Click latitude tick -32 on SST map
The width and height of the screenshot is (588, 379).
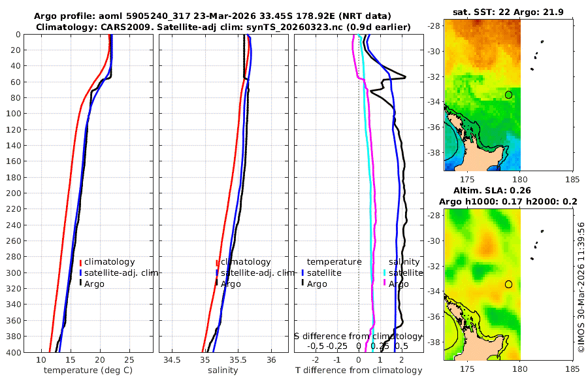click(435, 76)
